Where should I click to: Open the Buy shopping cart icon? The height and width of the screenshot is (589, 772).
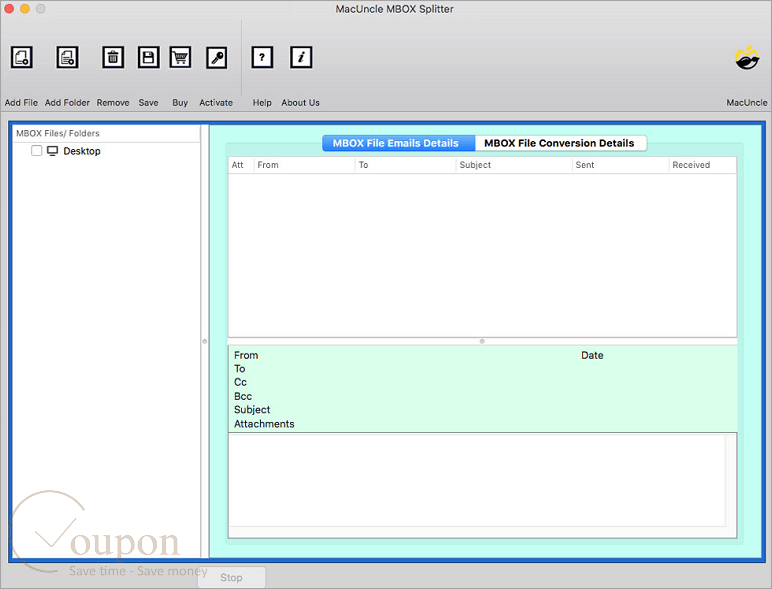click(180, 58)
